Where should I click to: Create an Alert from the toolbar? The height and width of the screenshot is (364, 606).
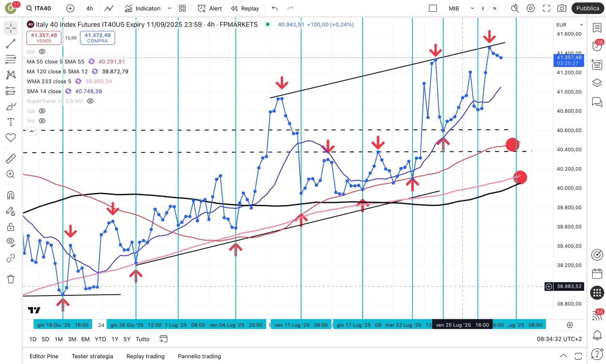click(x=210, y=8)
